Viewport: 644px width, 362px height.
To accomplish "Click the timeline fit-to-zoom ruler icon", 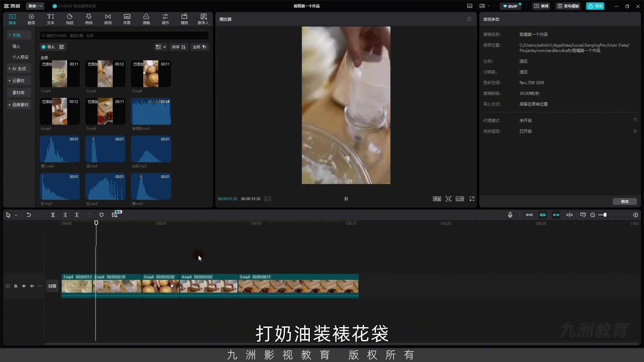I will pyautogui.click(x=583, y=215).
